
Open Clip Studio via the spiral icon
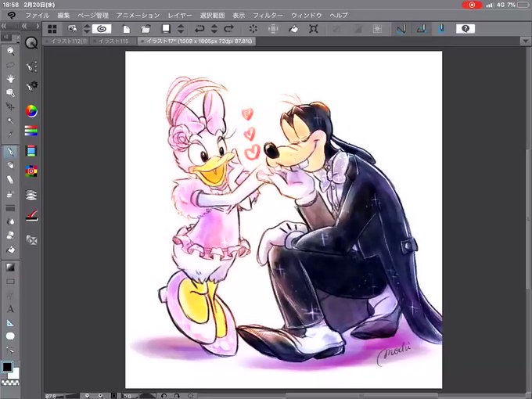(102, 29)
